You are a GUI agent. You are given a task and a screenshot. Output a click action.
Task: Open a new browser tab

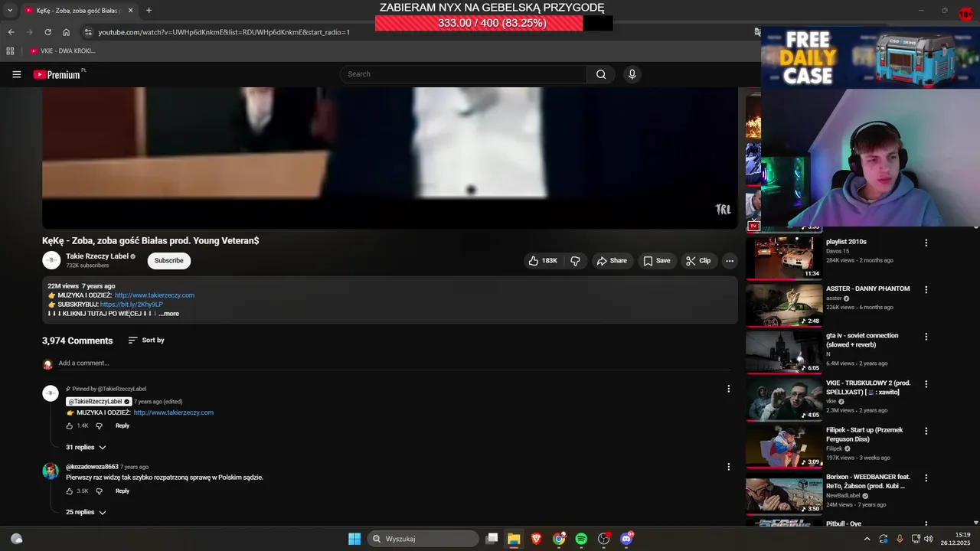tap(149, 11)
